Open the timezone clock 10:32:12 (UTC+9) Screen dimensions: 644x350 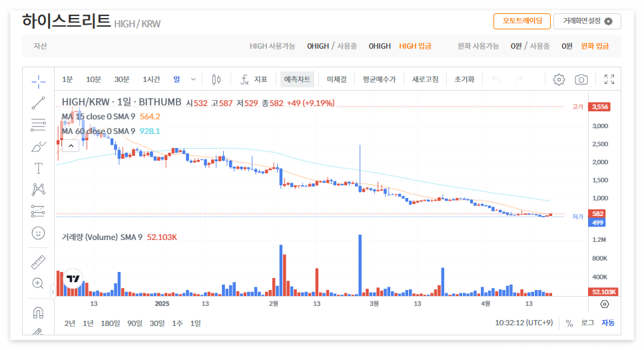pos(523,323)
